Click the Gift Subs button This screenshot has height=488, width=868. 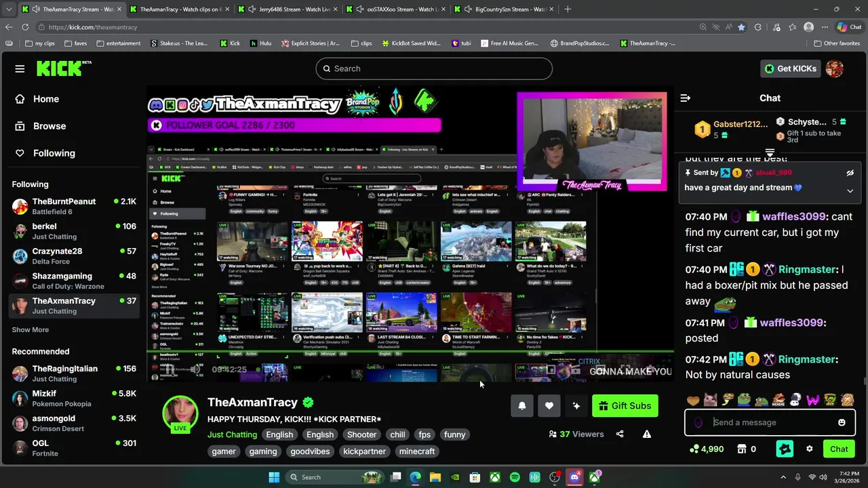[625, 406]
